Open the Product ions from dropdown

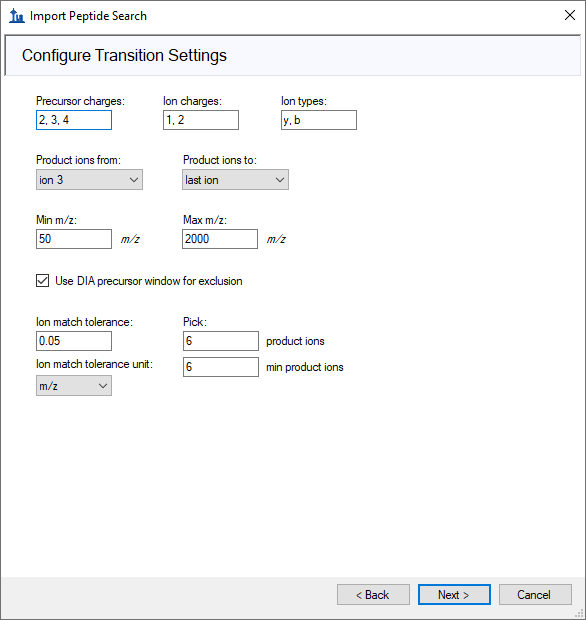point(89,180)
